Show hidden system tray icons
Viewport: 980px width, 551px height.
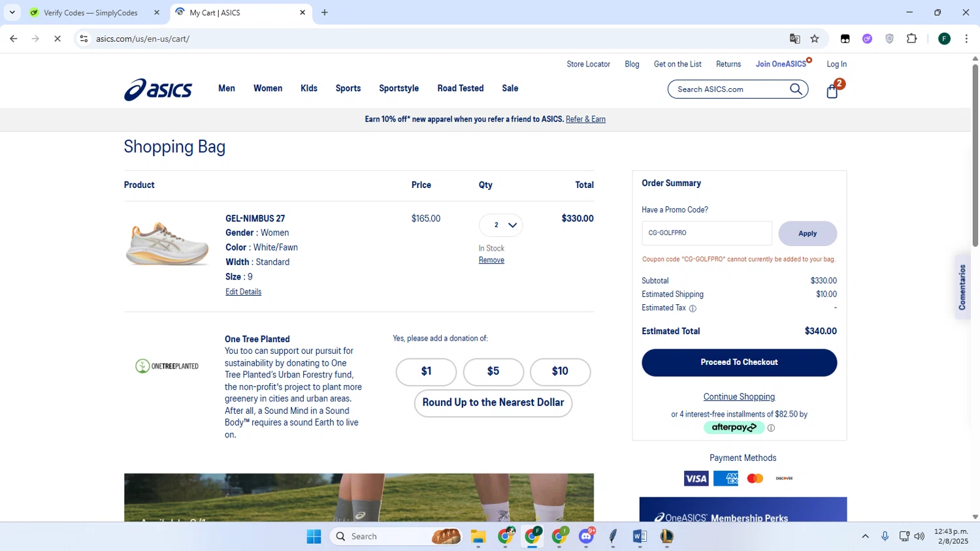point(865,537)
